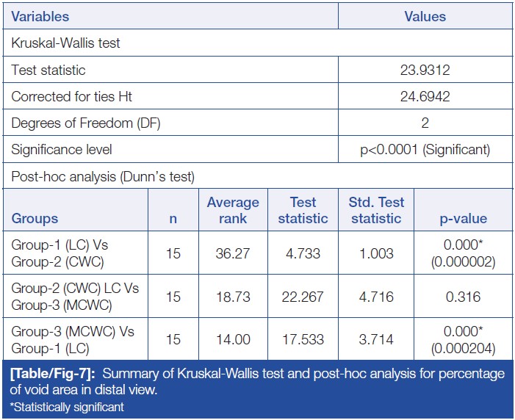Click the Std. test statistic 3.714
The image size is (515, 420).
(376, 340)
